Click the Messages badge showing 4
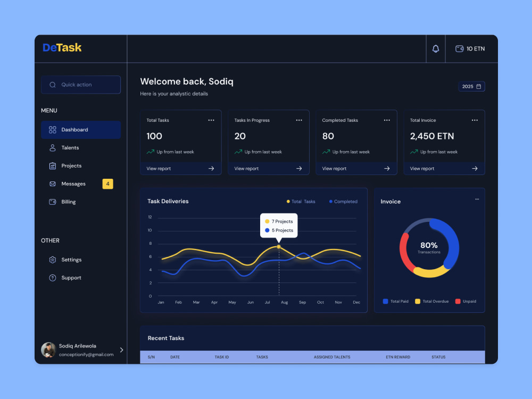 [107, 184]
